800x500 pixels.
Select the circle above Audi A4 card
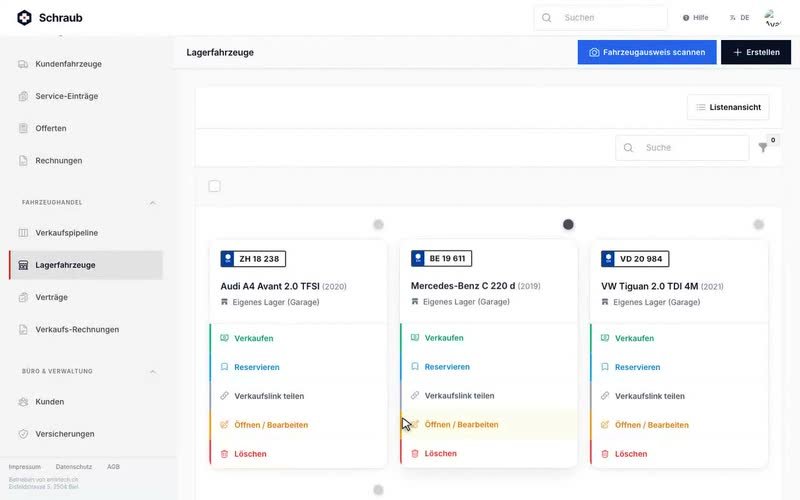click(x=378, y=224)
